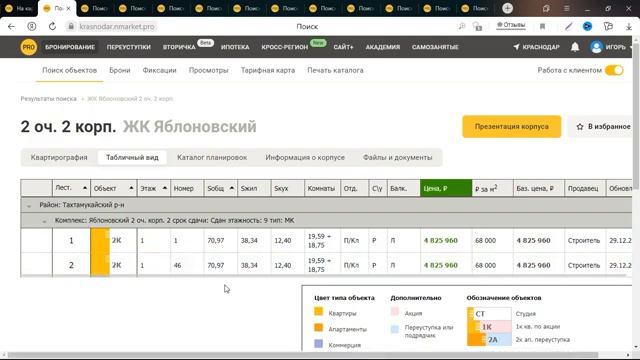Viewport: 640px width, 360px height.
Task: Sort by Sобщ column
Action: click(x=220, y=188)
